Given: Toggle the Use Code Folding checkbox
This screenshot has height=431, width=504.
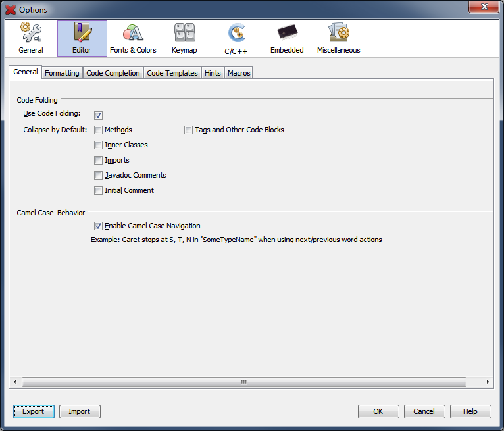Looking at the screenshot, I should [98, 115].
